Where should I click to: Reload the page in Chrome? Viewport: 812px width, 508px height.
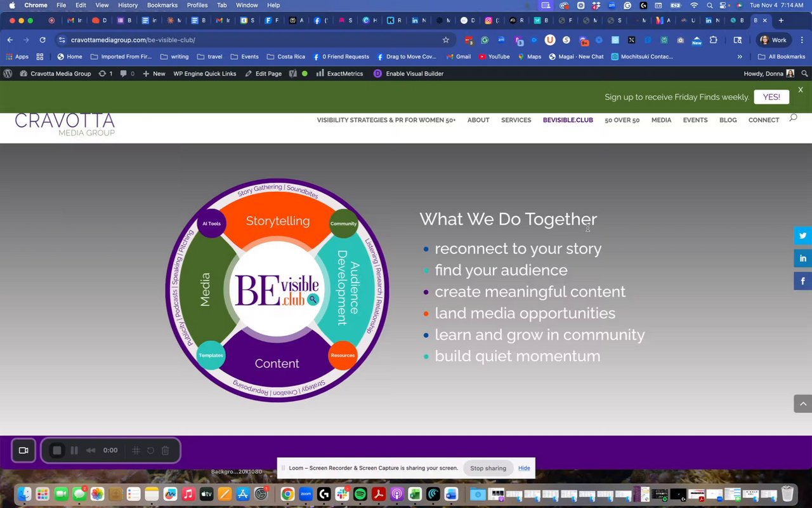coord(43,40)
